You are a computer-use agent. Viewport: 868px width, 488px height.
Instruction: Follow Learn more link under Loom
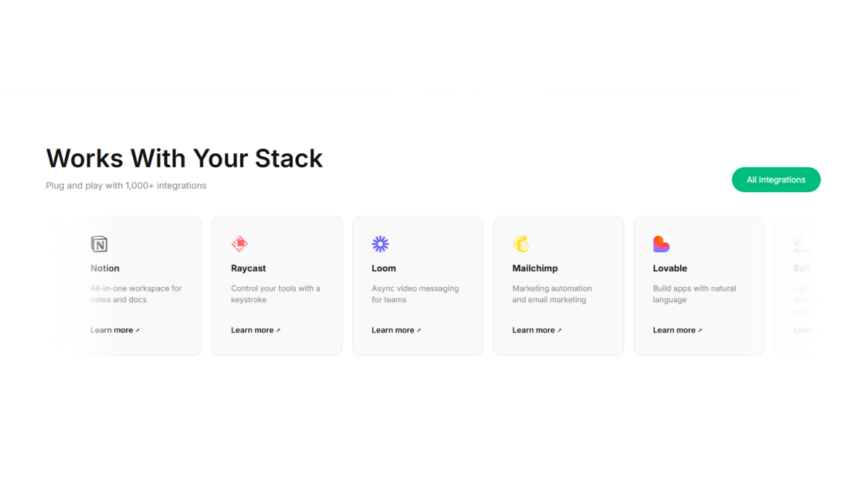(x=396, y=330)
